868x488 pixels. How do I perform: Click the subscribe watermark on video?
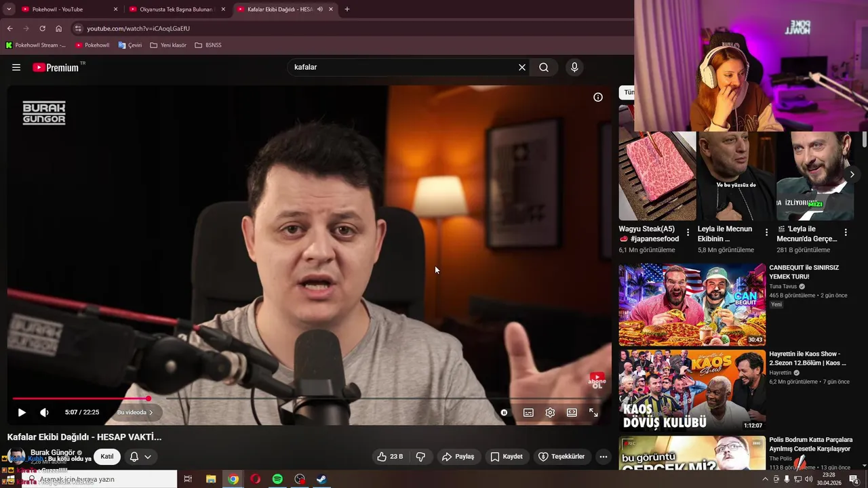[x=597, y=380]
